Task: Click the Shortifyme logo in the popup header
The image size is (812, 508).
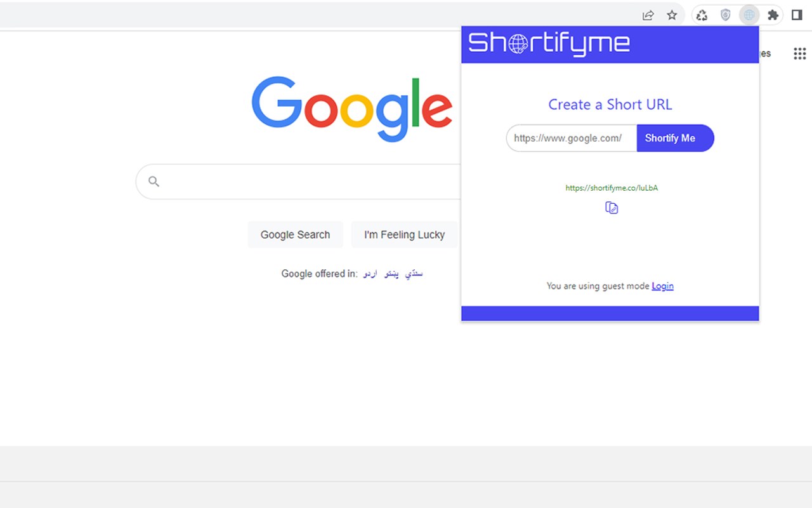Action: (549, 43)
